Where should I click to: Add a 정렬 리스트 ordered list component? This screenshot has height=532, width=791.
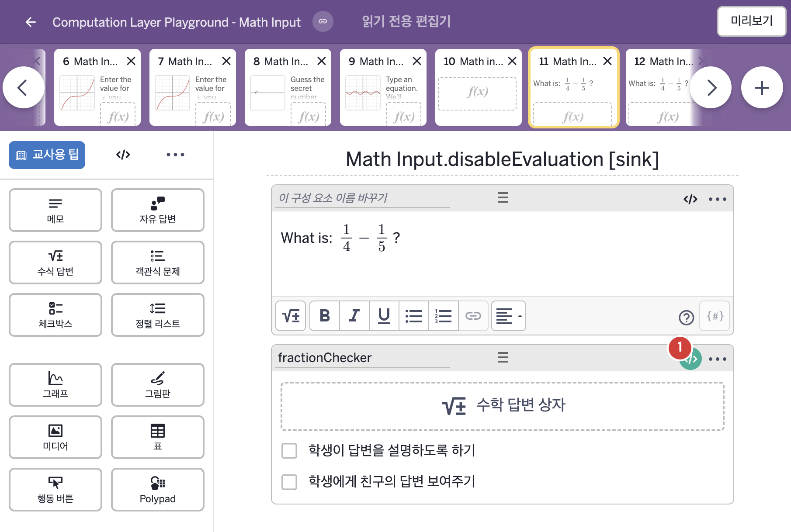point(158,315)
